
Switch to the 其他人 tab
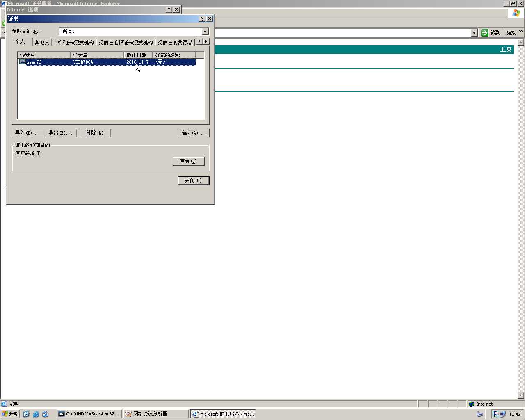click(42, 42)
